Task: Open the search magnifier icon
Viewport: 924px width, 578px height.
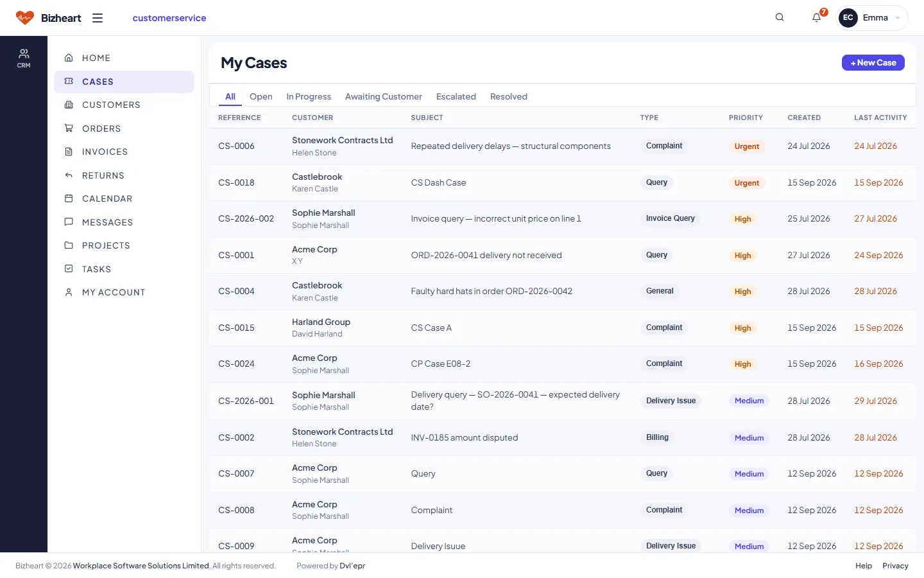Action: (780, 17)
